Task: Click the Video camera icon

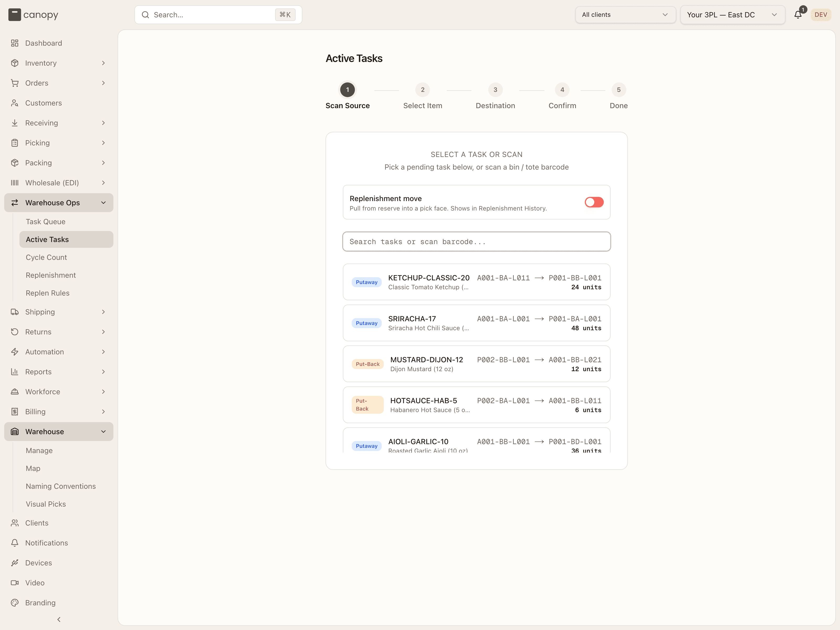Action: (x=15, y=582)
